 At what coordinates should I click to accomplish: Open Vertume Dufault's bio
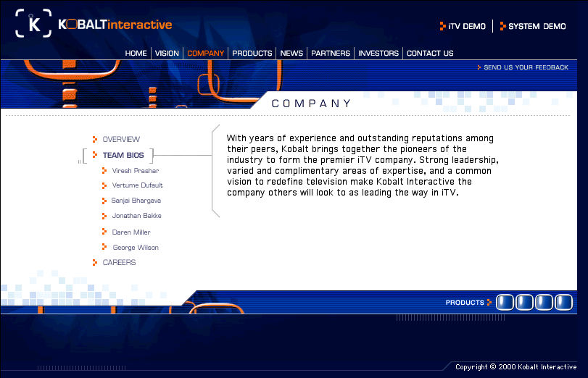point(137,185)
